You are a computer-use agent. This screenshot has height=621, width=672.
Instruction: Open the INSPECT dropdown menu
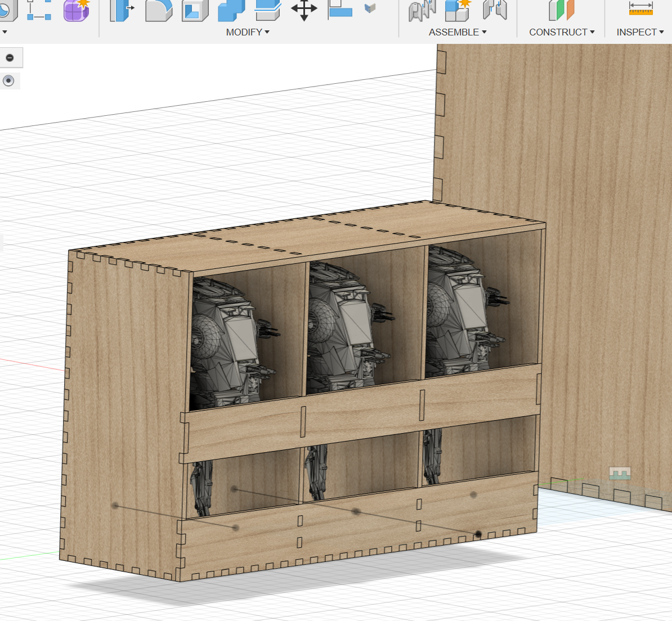pos(640,32)
